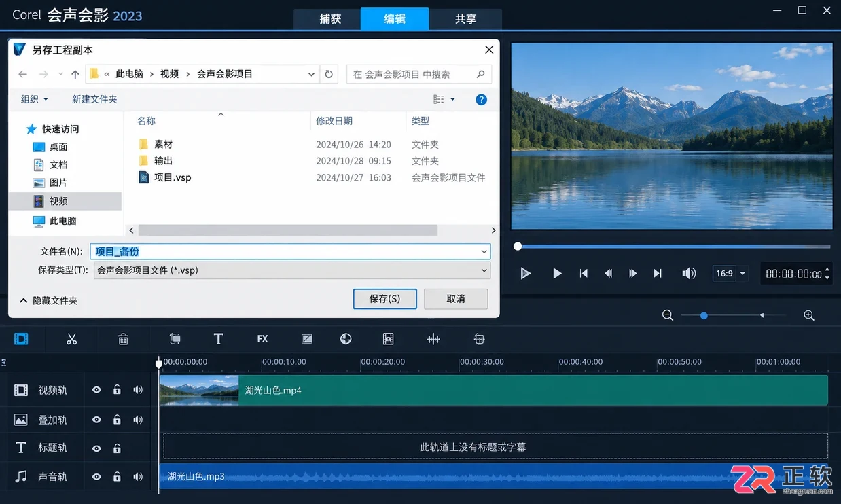Image resolution: width=841 pixels, height=504 pixels.
Task: Toggle visibility eye of the 叠加轨 track
Action: tap(96, 420)
